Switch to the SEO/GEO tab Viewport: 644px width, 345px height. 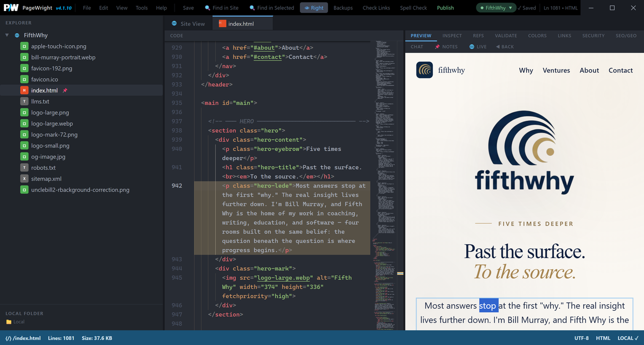pyautogui.click(x=626, y=36)
